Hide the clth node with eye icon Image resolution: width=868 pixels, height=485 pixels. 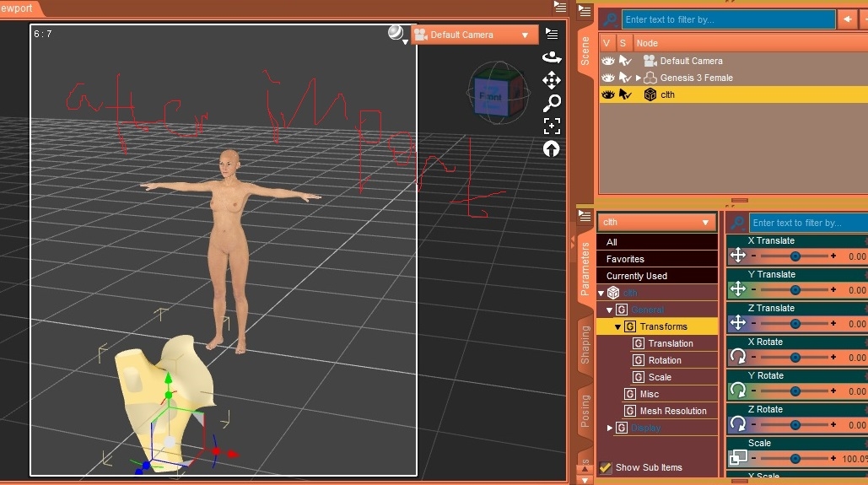(x=607, y=94)
